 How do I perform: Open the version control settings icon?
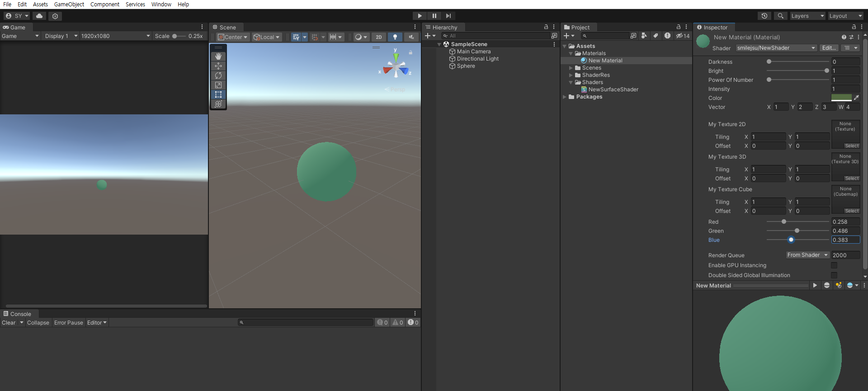[x=55, y=16]
